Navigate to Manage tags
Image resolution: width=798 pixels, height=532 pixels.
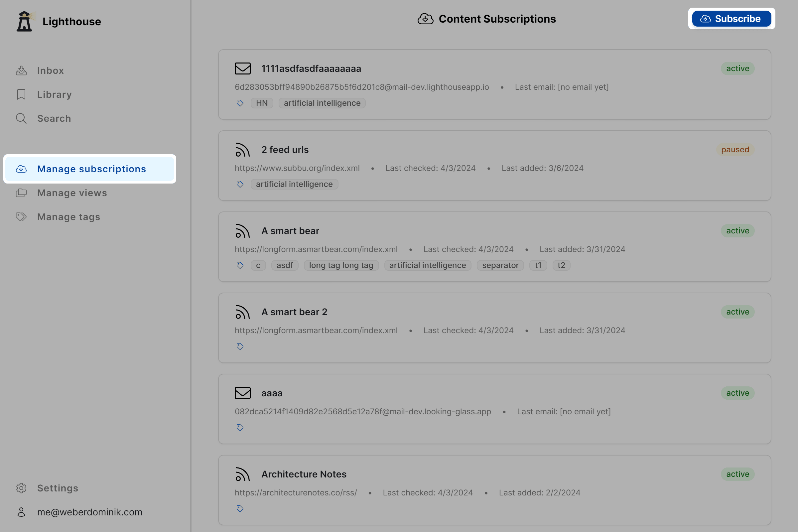(x=68, y=217)
